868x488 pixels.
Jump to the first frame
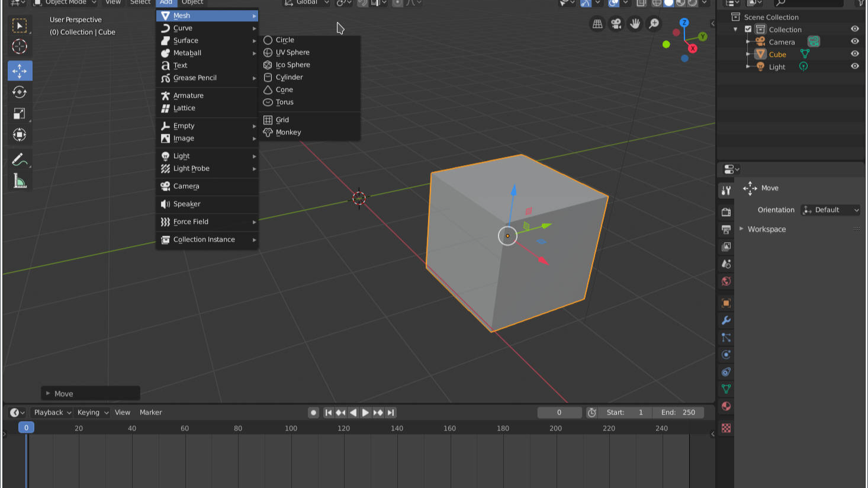[x=328, y=412]
